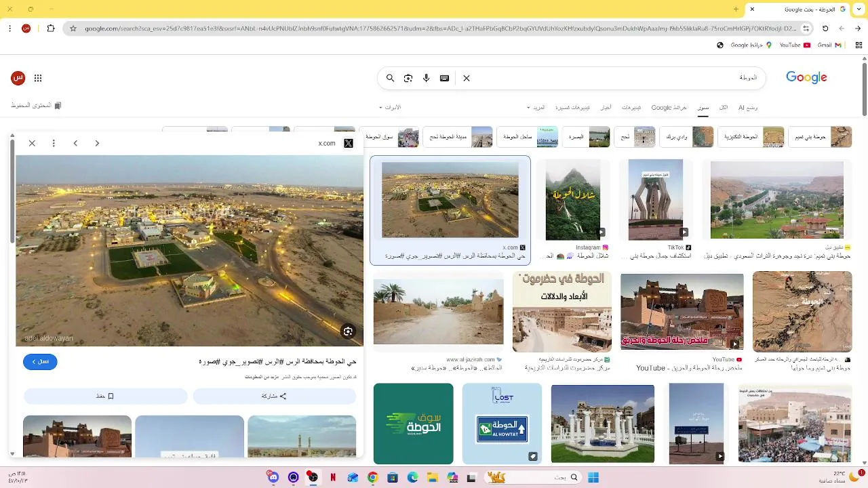Viewport: 868px width, 488px height.
Task: Expand the المزيد (More) filter dropdown
Action: pyautogui.click(x=536, y=108)
